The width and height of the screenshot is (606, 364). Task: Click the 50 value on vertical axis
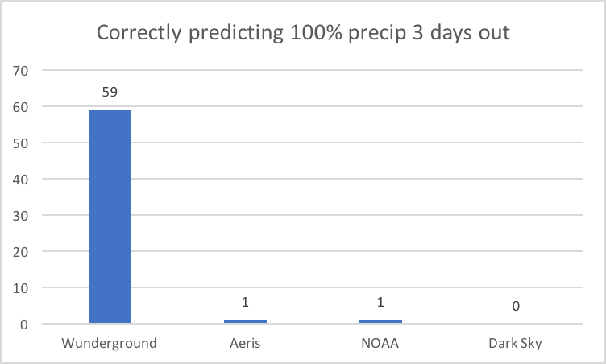(x=20, y=143)
